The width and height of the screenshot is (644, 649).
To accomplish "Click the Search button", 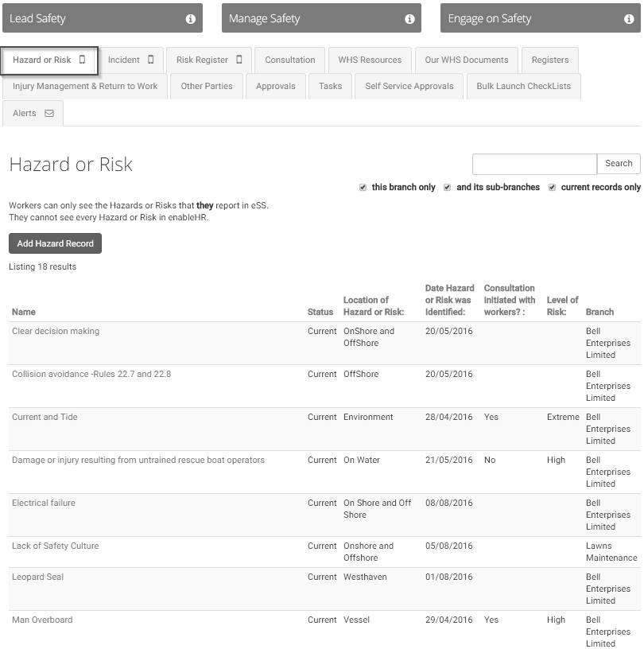I will click(619, 164).
